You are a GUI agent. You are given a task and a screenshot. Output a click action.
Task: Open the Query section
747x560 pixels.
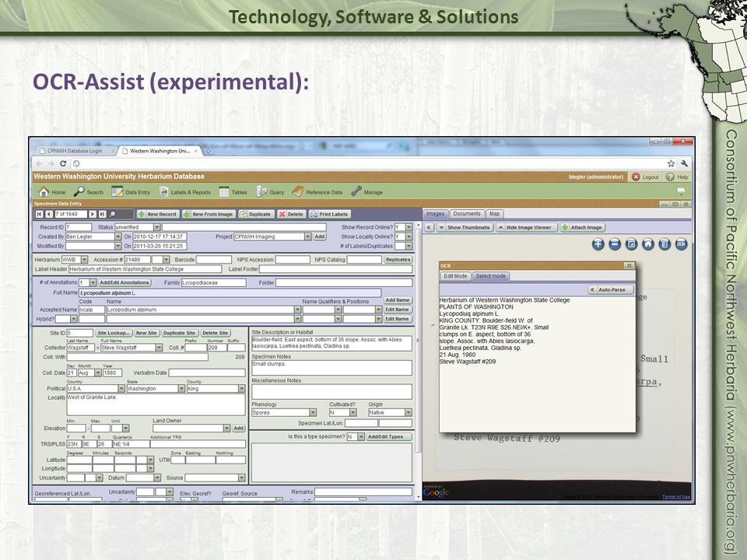(x=270, y=192)
